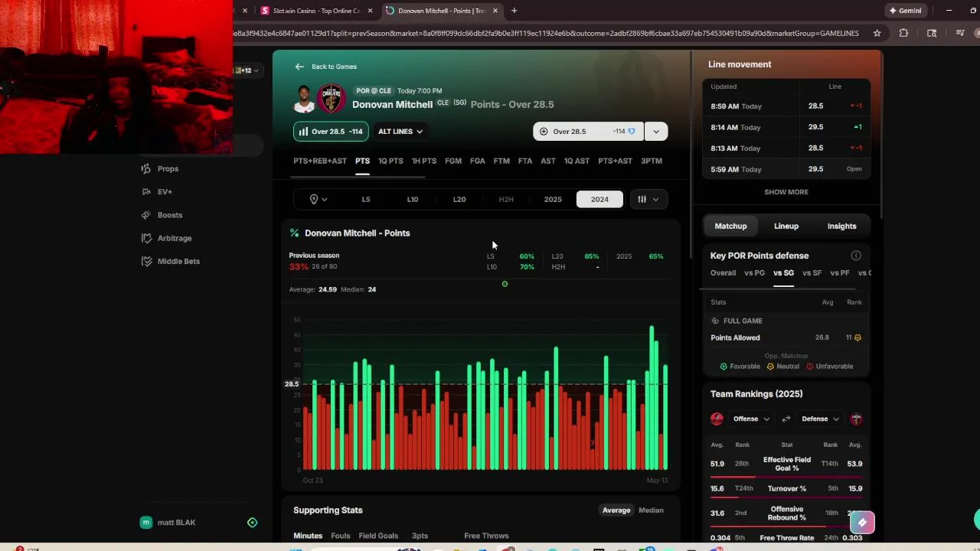Switch to the Insights tab
Viewport: 980px width, 551px height.
841,226
